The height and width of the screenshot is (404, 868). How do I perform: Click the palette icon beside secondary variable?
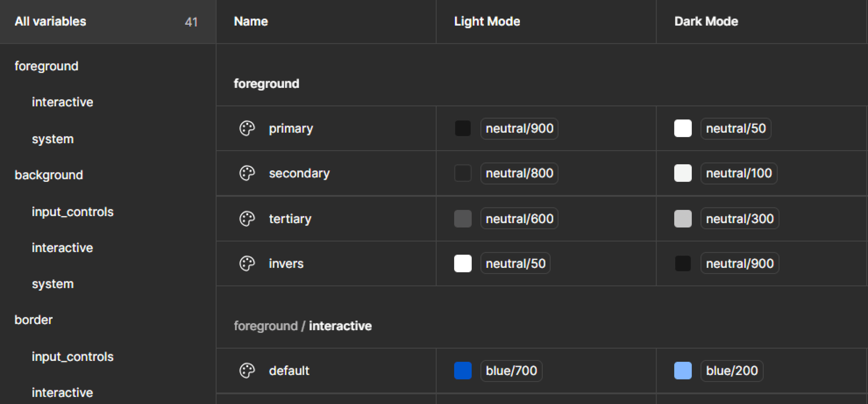[247, 173]
